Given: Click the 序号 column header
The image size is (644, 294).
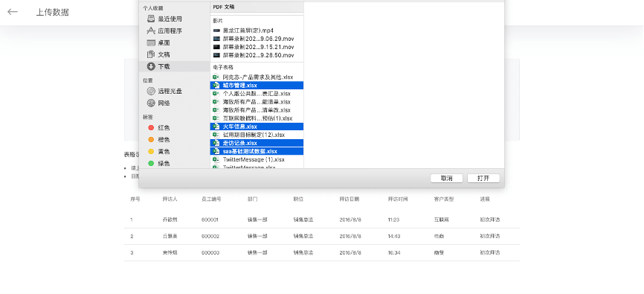Looking at the screenshot, I should [x=135, y=199].
